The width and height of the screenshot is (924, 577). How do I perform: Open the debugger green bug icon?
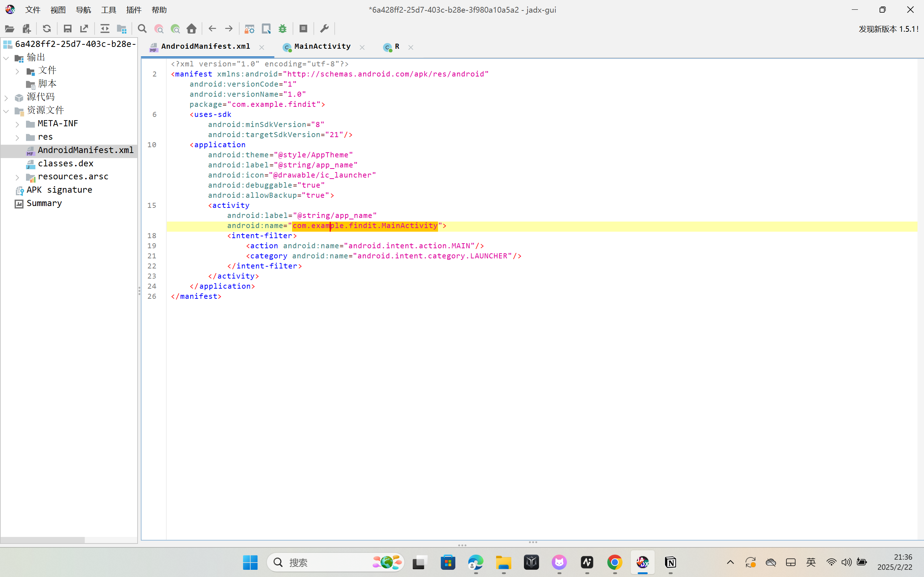283,29
